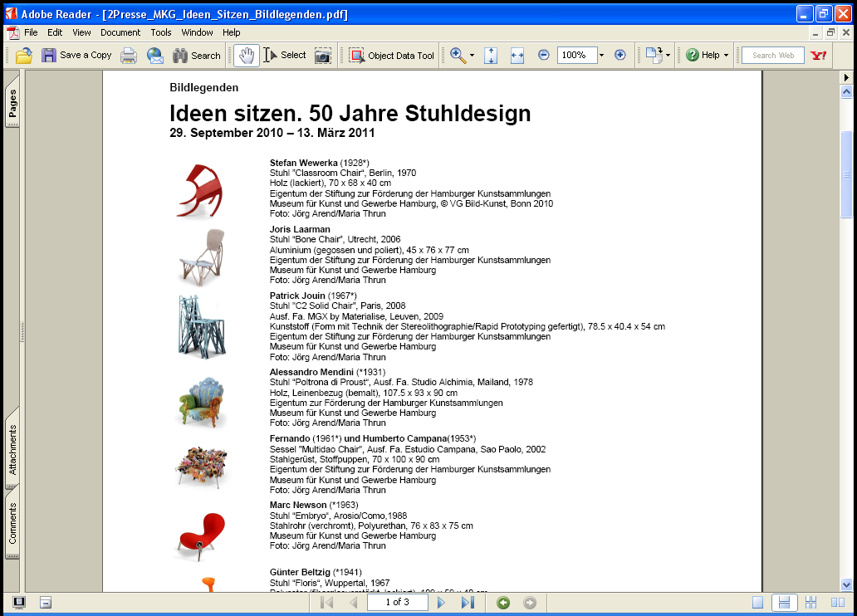
Task: Go to the Previous Page arrow
Action: tap(354, 603)
